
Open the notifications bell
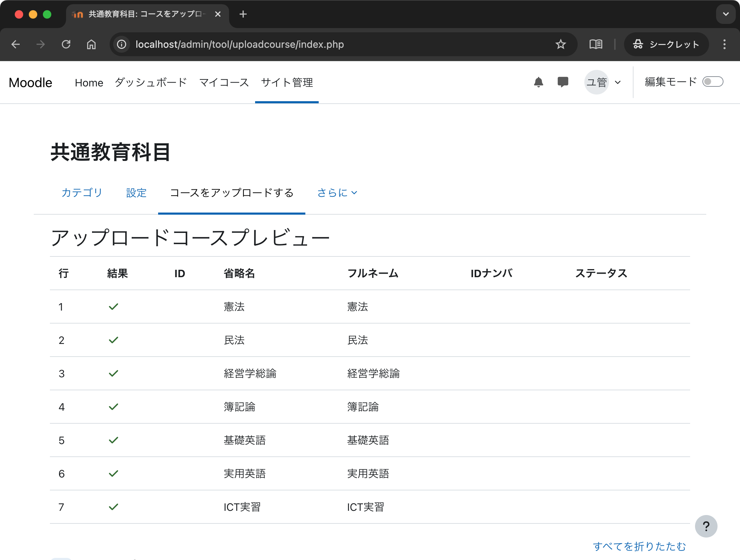click(538, 82)
